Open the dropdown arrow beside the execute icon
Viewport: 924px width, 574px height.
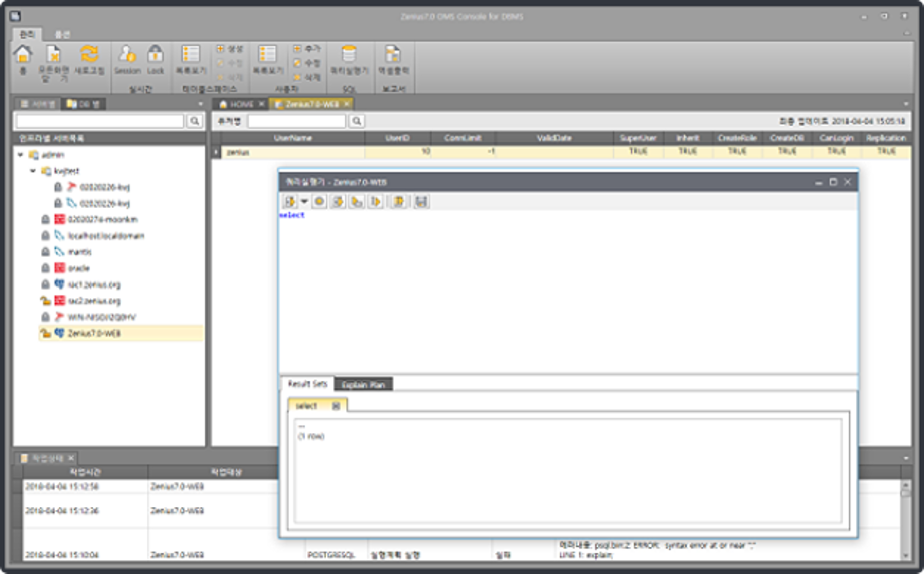(304, 201)
